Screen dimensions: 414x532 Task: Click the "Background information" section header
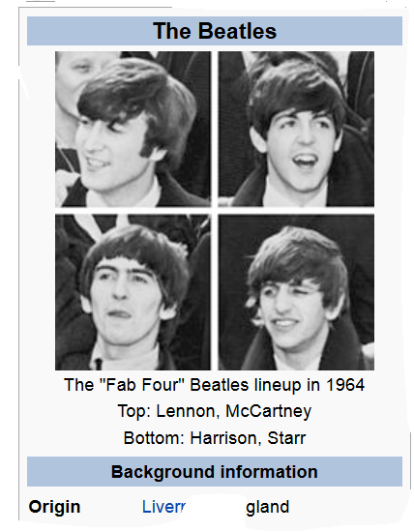215,472
